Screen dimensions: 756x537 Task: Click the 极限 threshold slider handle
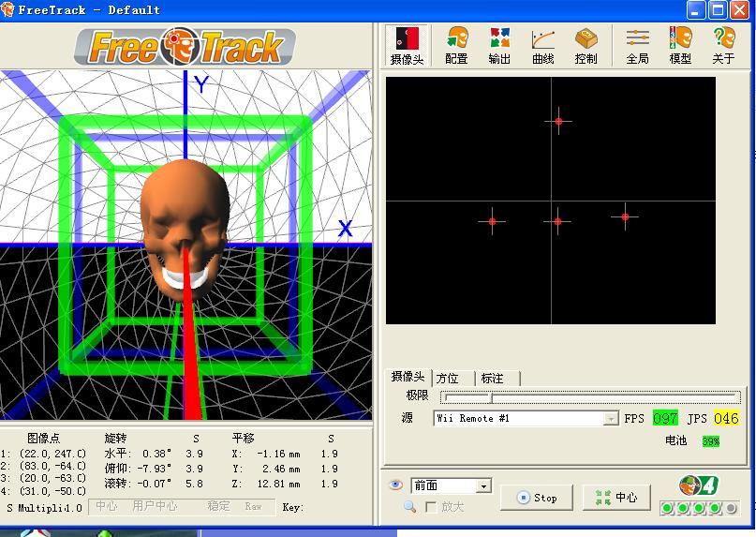click(x=492, y=398)
